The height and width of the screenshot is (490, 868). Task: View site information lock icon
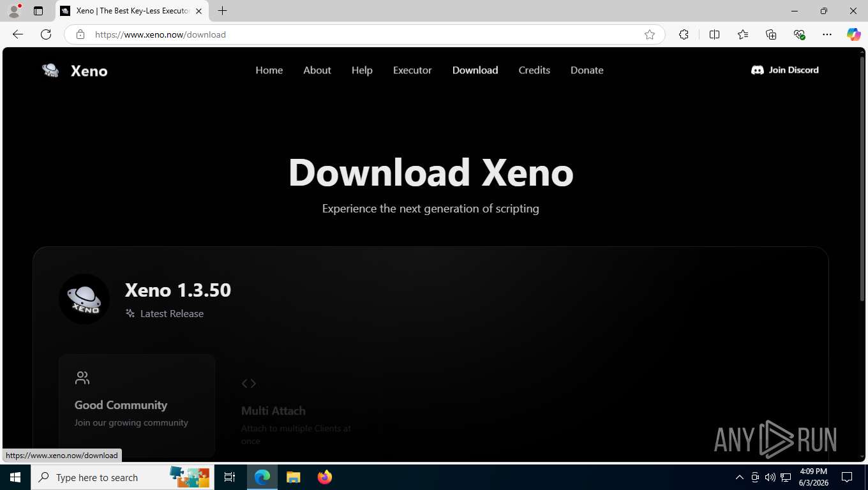pos(80,34)
